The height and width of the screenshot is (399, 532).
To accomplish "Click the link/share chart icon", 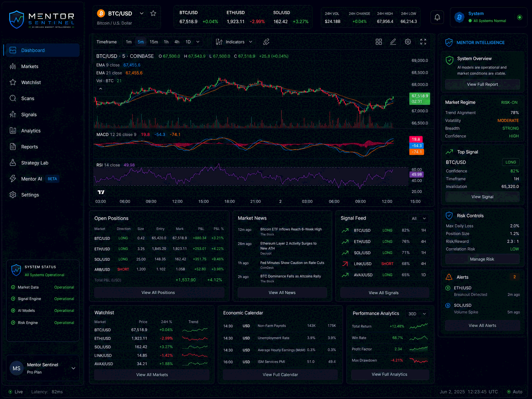I will pyautogui.click(x=266, y=42).
